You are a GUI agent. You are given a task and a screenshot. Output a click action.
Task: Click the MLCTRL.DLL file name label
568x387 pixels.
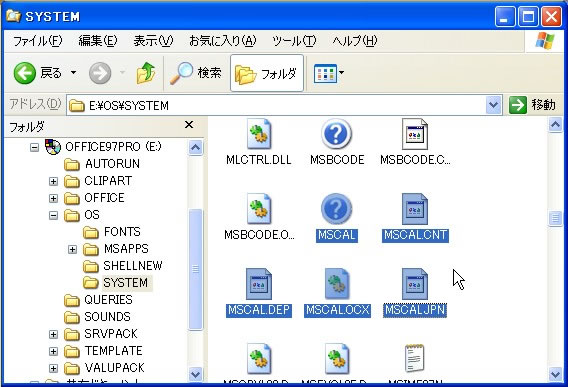coord(259,160)
